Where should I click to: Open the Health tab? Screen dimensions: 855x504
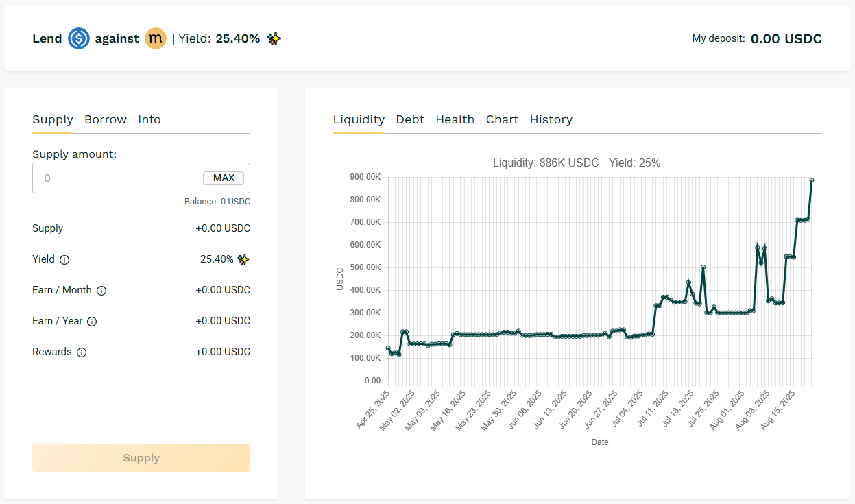point(455,119)
